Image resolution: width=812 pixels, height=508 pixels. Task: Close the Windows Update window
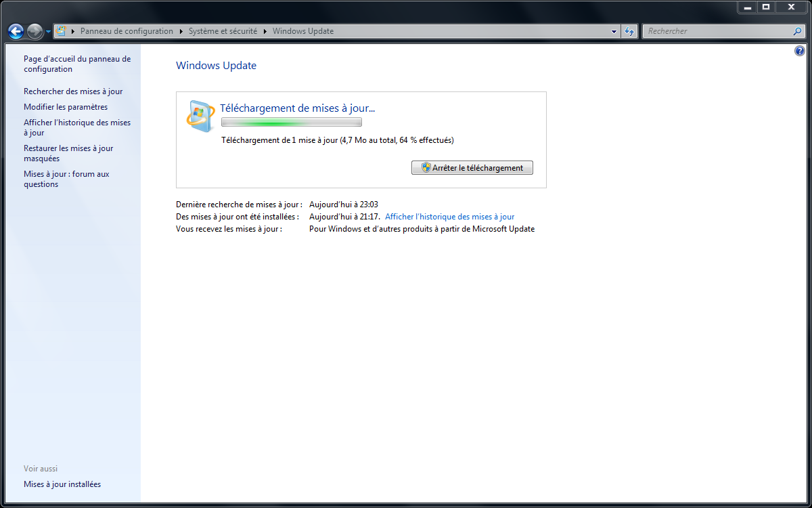pos(791,7)
